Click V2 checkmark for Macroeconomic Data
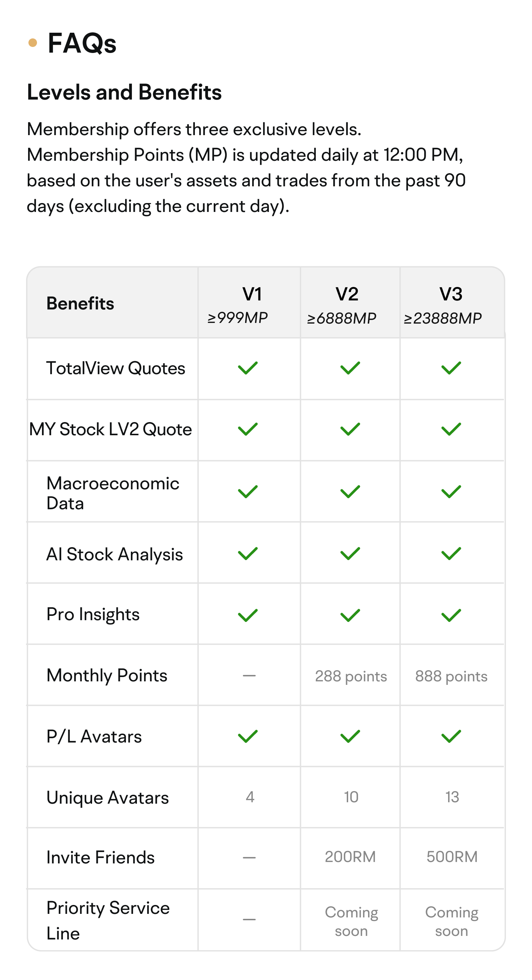The height and width of the screenshot is (980, 532). [x=350, y=491]
